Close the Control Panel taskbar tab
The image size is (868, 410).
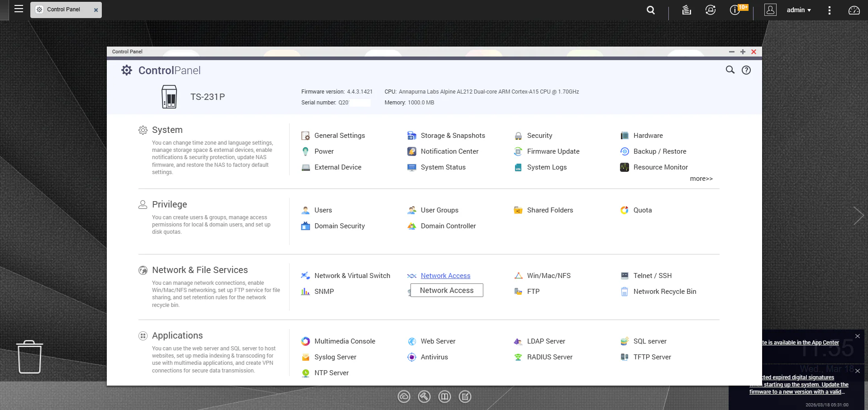tap(96, 10)
